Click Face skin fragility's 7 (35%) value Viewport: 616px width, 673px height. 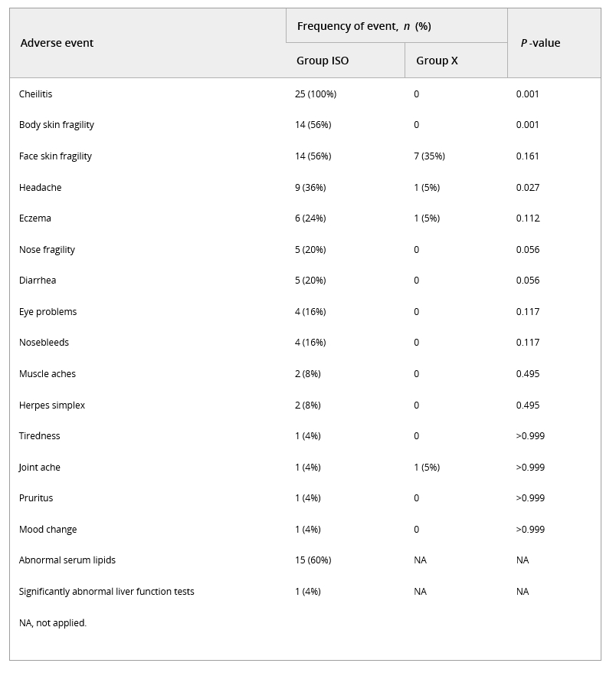pos(429,156)
